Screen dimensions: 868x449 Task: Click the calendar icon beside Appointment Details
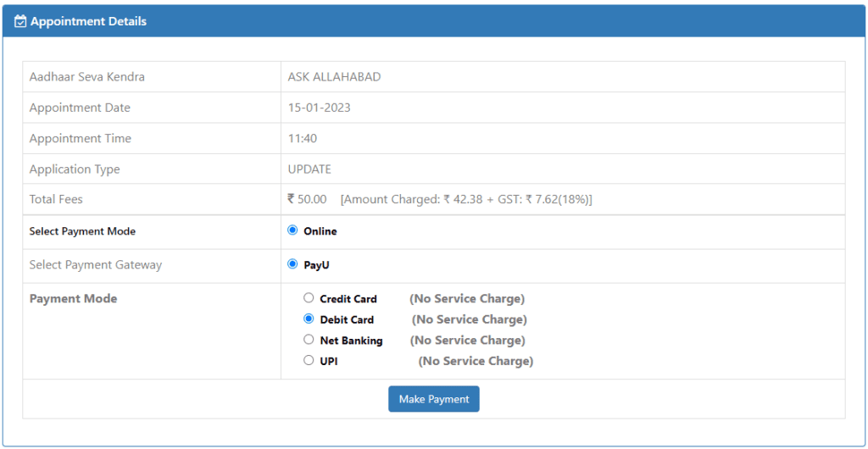(20, 22)
